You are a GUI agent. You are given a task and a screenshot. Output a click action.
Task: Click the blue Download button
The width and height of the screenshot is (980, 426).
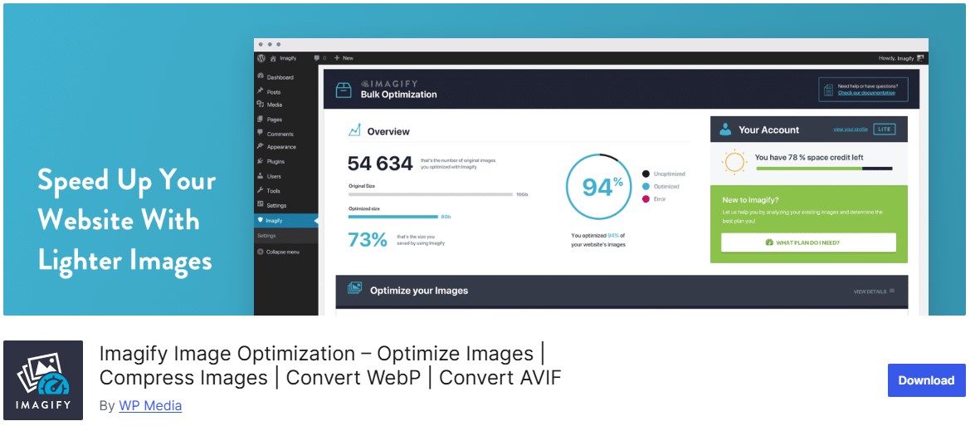[x=926, y=380]
